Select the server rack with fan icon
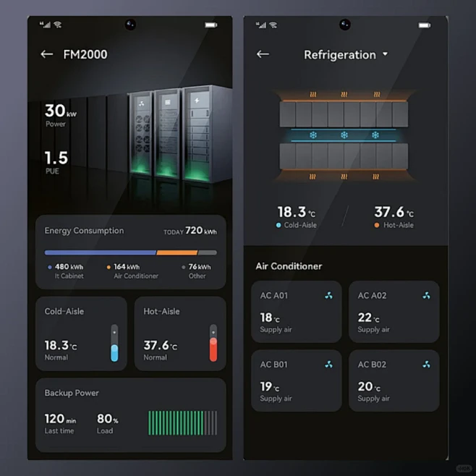Screen dimensions: 476x476 [x=141, y=134]
